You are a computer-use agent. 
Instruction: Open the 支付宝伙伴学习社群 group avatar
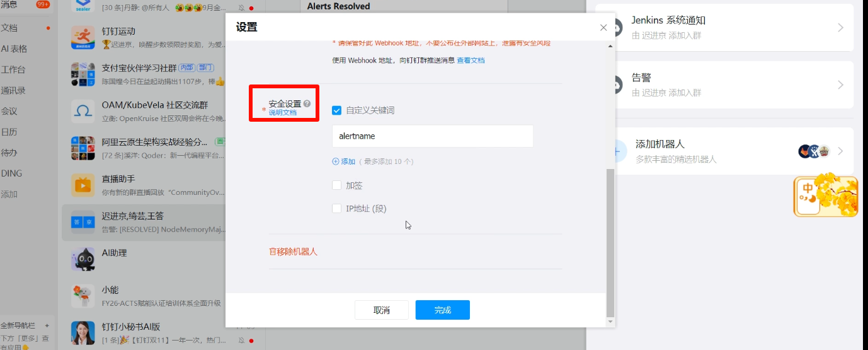pyautogui.click(x=83, y=74)
